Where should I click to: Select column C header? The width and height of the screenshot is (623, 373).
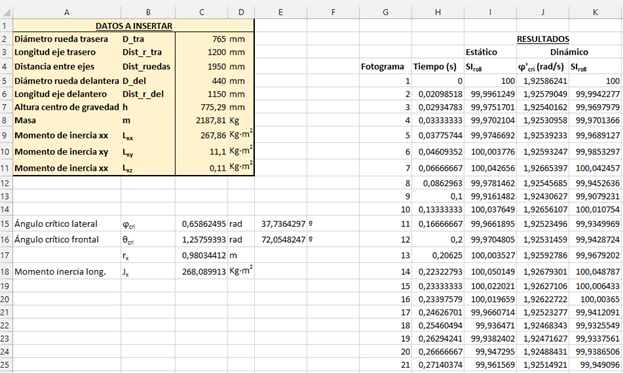pyautogui.click(x=201, y=12)
